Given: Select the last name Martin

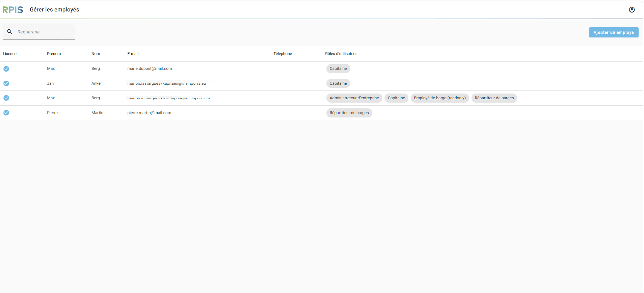Looking at the screenshot, I should pyautogui.click(x=97, y=113).
